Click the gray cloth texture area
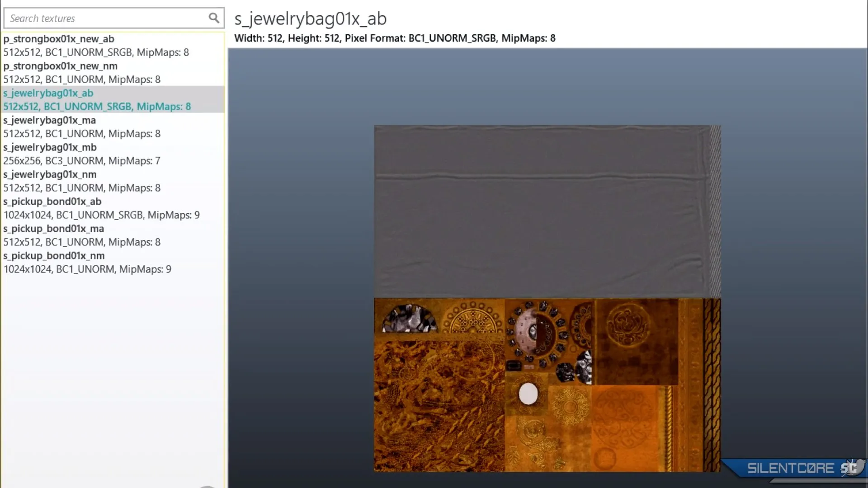 (x=542, y=212)
